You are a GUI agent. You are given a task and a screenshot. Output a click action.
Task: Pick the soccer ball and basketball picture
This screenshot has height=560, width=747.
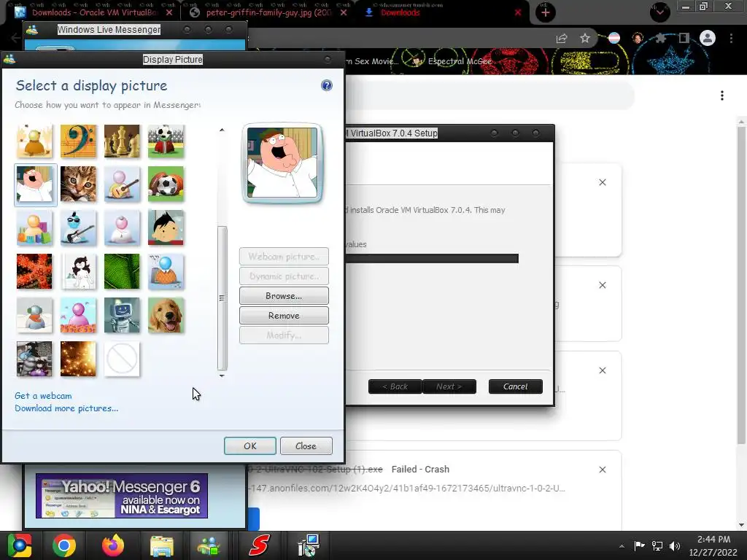click(166, 184)
